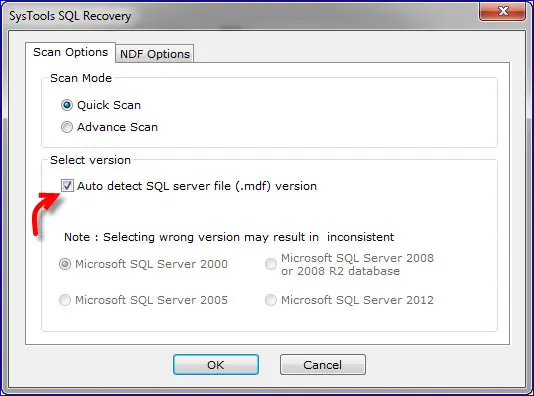Confirm settings with the OK button
The image size is (534, 396).
click(x=216, y=365)
